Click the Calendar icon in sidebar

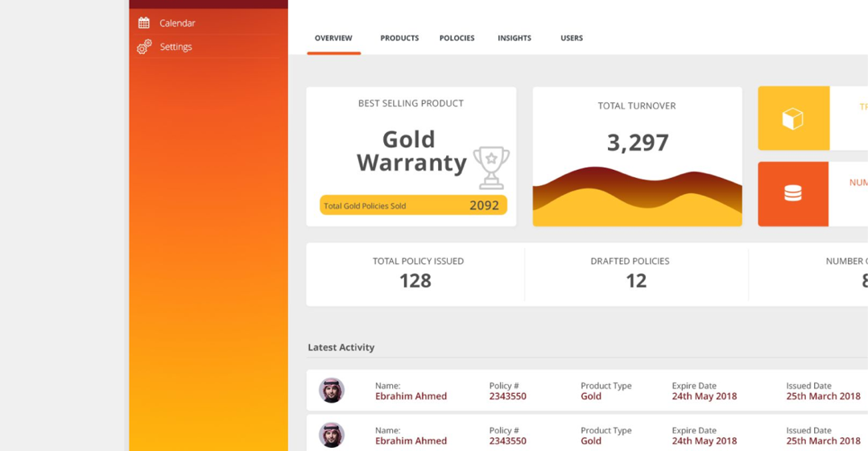(x=144, y=23)
